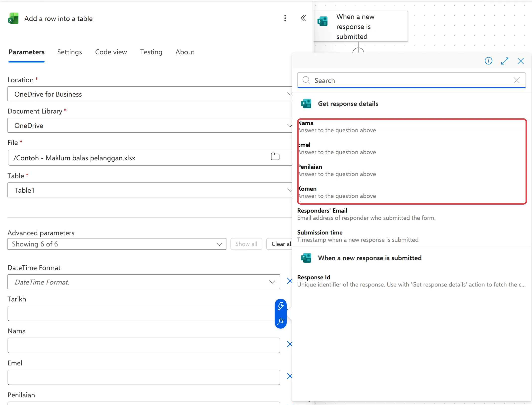Insert Responders' Email dynamic content
The height and width of the screenshot is (405, 532).
(412, 214)
